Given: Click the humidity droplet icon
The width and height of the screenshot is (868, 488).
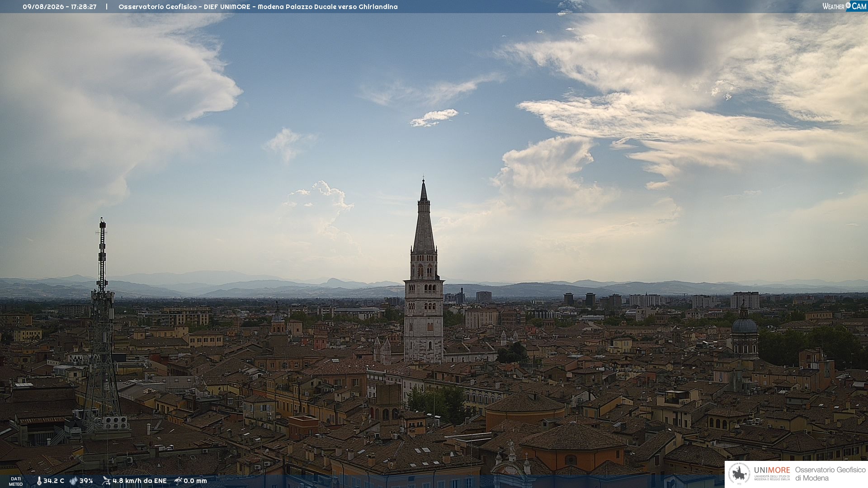Looking at the screenshot, I should [x=73, y=481].
